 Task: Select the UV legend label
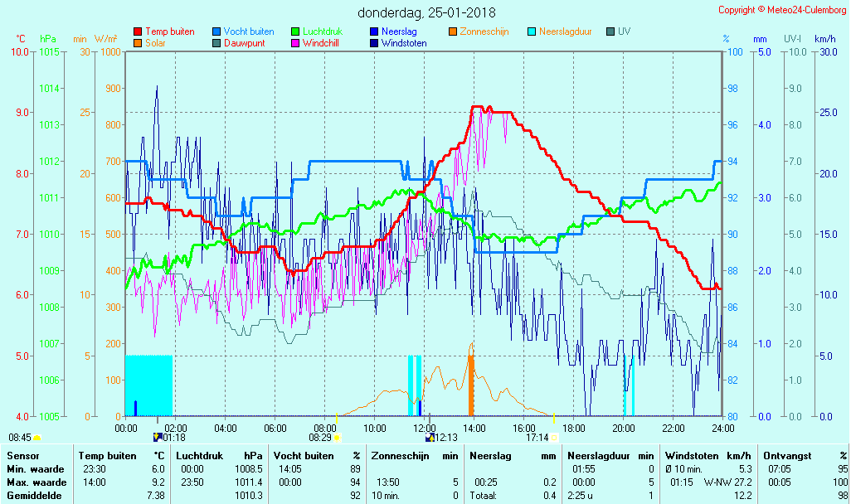[624, 31]
